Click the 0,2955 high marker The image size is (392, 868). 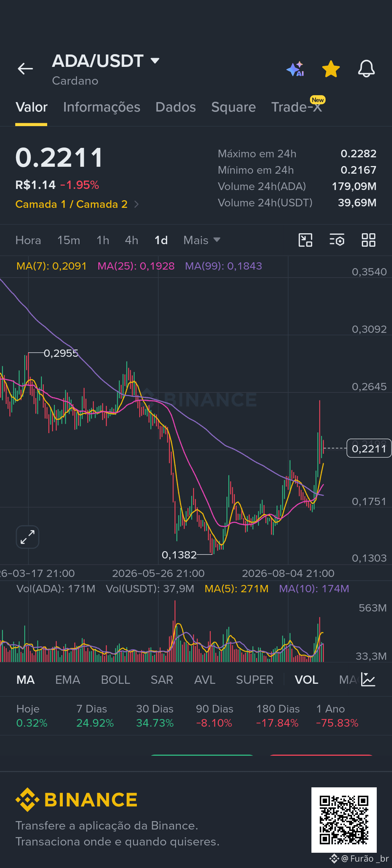click(61, 353)
